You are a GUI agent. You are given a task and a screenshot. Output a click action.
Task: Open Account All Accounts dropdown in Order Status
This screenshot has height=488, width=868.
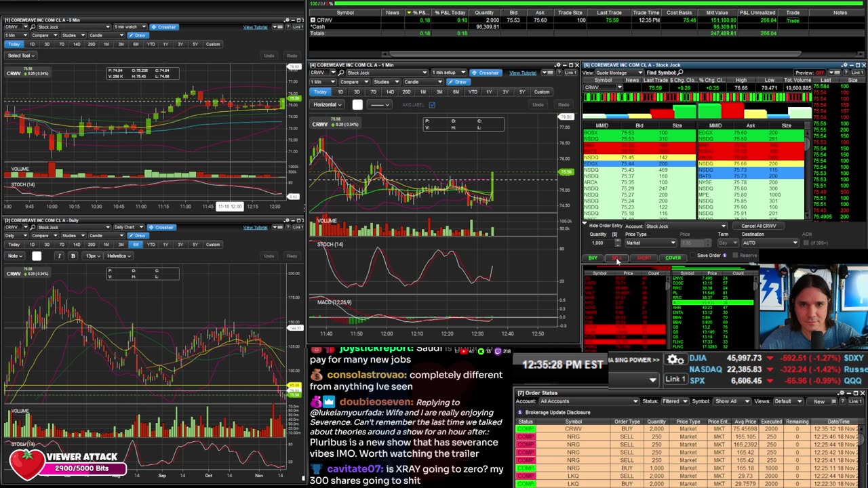(588, 401)
